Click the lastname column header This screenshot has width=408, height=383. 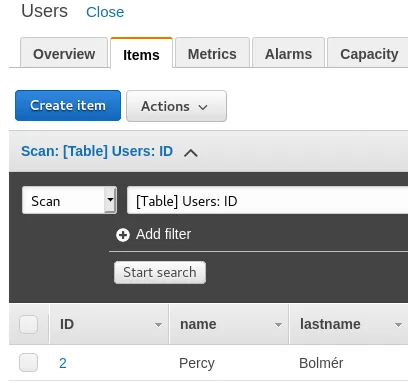[x=349, y=324]
